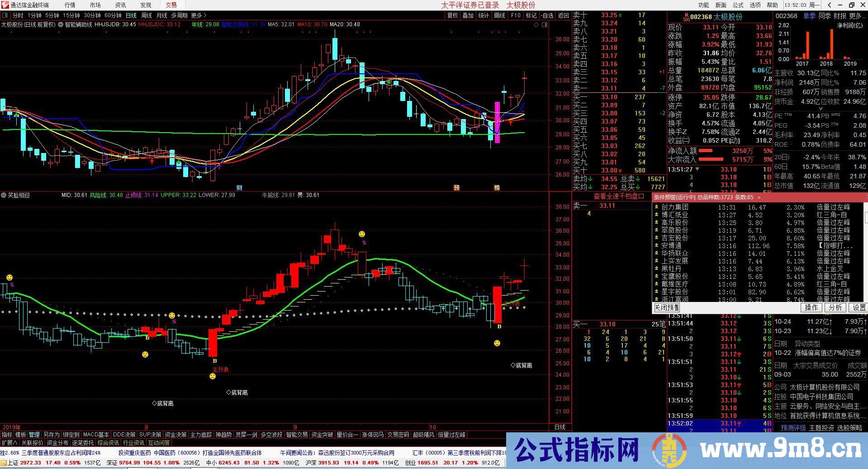Screen dimensions: 868x469
Task: Select 创力集团 row in alert list
Action: click(674, 207)
